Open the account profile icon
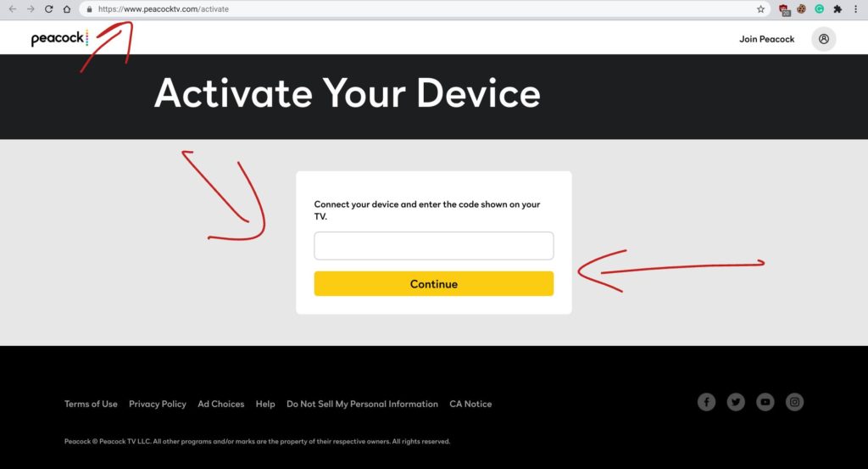 (823, 39)
